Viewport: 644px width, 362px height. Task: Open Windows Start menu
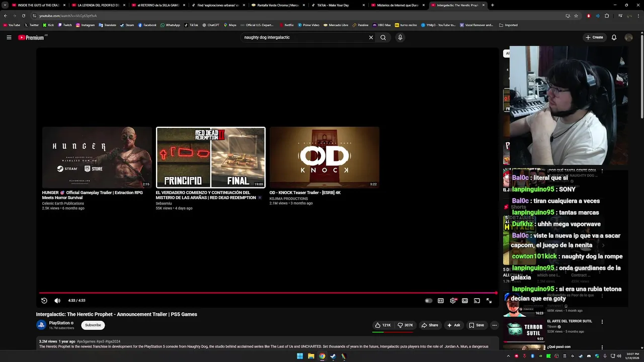click(x=300, y=356)
